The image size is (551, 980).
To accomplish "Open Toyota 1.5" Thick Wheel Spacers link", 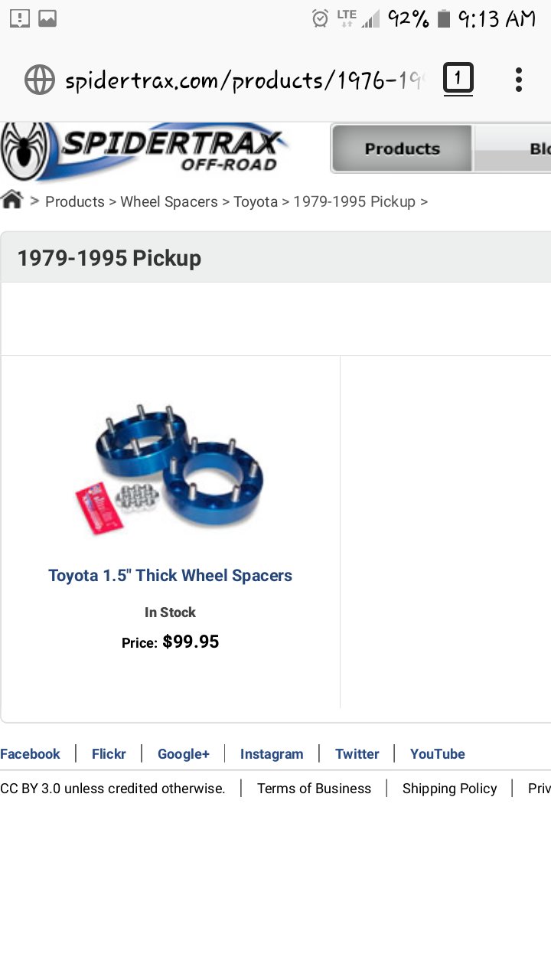I will click(170, 576).
